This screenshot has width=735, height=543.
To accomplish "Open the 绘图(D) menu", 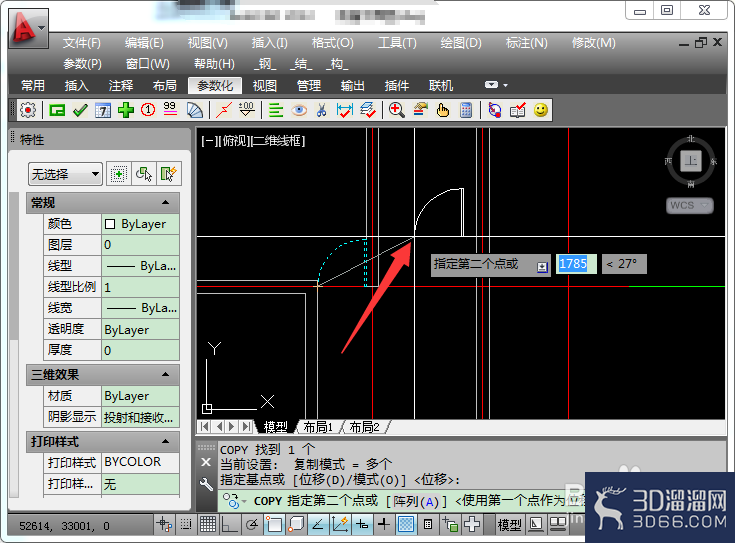I will coord(461,43).
